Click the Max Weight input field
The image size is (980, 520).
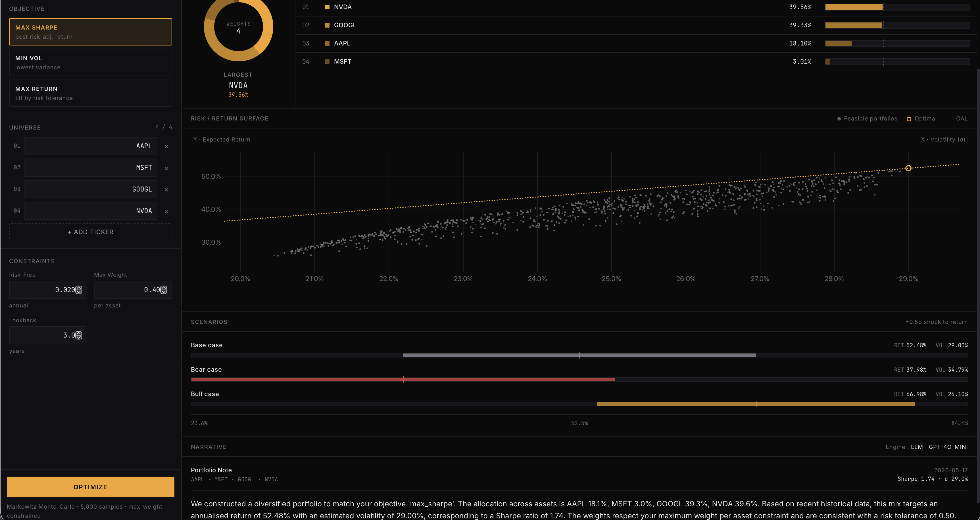[133, 290]
